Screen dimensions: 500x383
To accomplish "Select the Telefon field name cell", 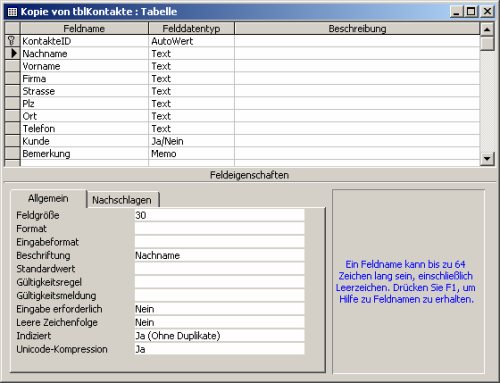I will (84, 129).
